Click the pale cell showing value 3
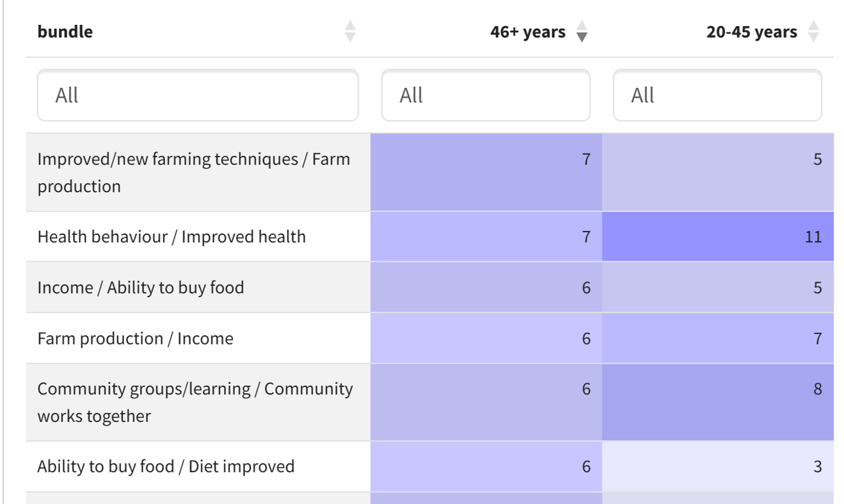The width and height of the screenshot is (844, 504). pyautogui.click(x=718, y=467)
